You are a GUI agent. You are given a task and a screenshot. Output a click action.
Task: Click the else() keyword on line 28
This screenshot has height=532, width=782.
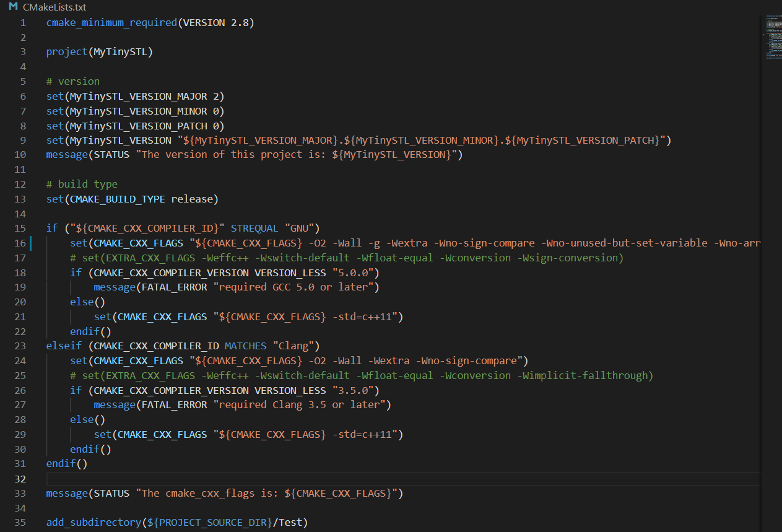[x=88, y=420]
